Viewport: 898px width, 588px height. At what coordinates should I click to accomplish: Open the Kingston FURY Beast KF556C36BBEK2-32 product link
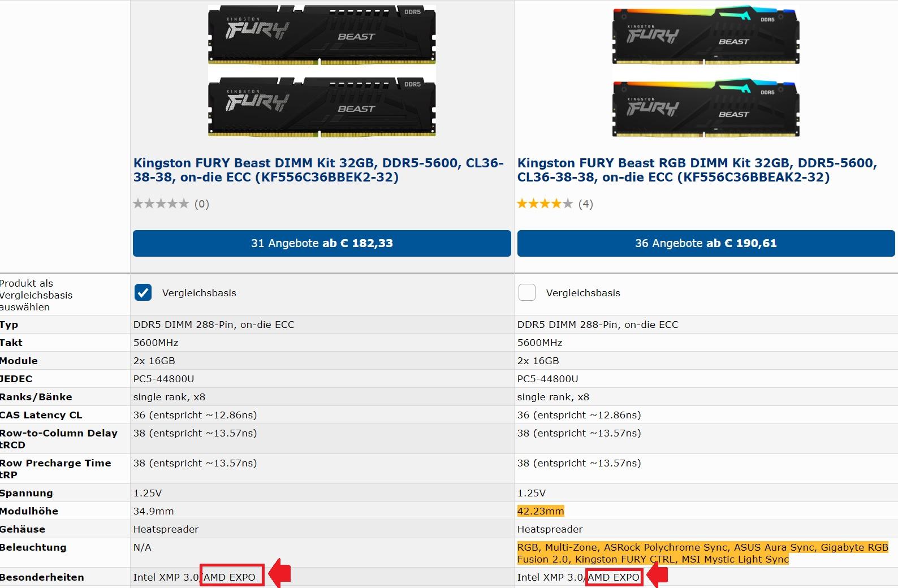click(x=318, y=170)
